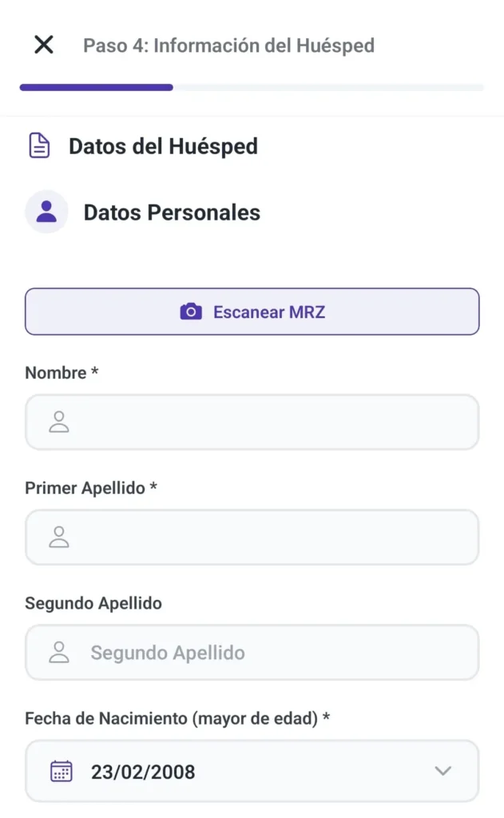The image size is (504, 818).
Task: Click the person icon in Segundo Apellido field
Action: 58,652
